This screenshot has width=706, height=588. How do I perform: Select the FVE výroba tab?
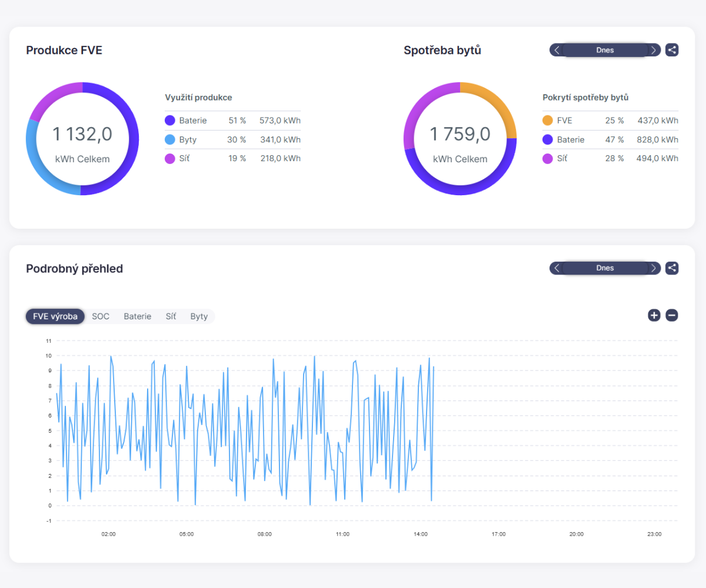click(55, 316)
